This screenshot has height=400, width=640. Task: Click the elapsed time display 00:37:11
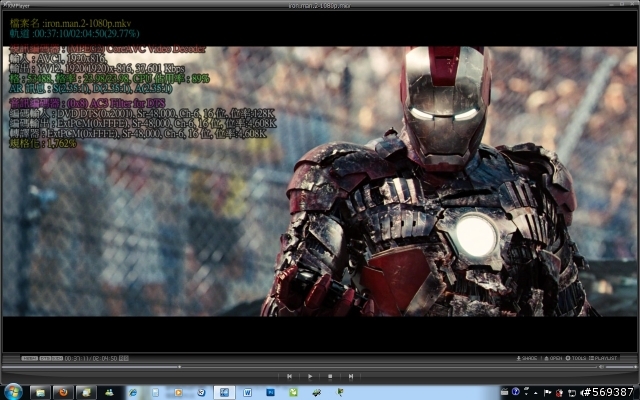click(78, 358)
